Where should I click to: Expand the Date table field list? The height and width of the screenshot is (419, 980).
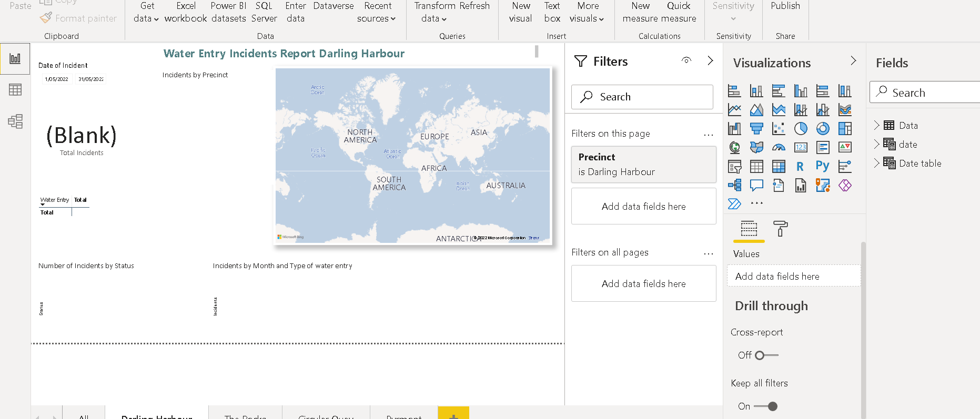point(876,163)
